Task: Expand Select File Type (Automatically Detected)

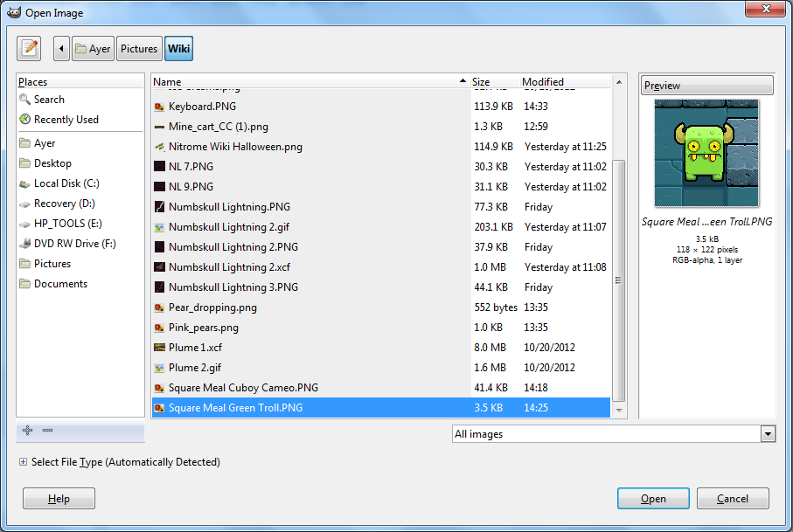Action: [24, 462]
